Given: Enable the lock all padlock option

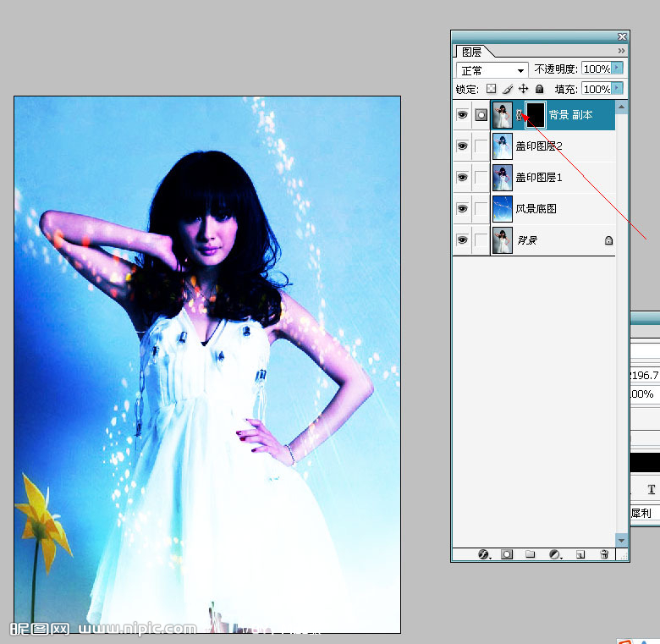Looking at the screenshot, I should tap(540, 89).
